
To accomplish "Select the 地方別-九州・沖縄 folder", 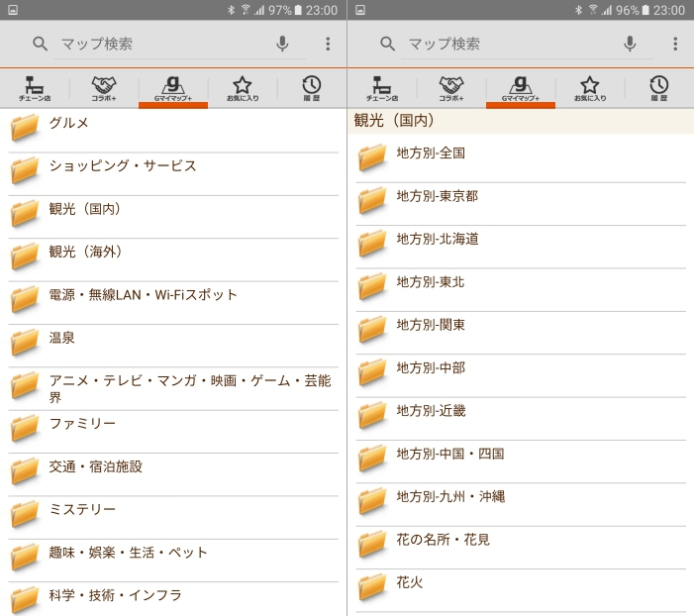I will pos(521,500).
